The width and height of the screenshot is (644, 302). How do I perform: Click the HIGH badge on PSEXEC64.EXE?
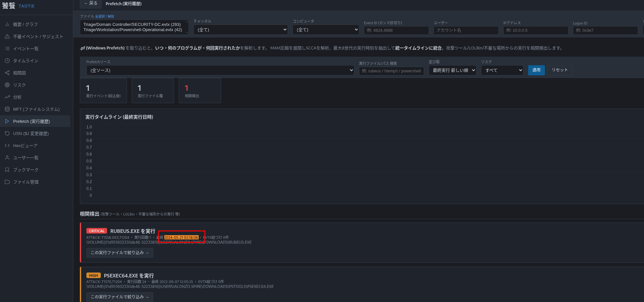coord(93,275)
